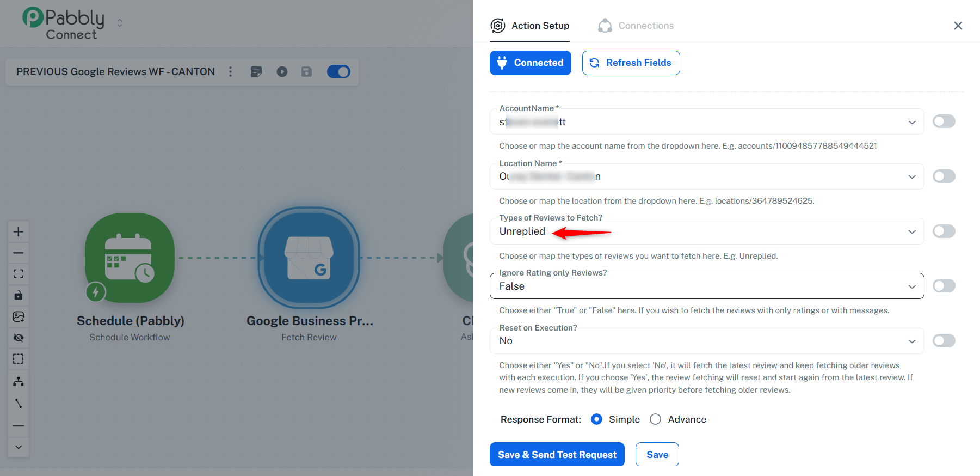
Task: Click the dashed selection box icon
Action: point(19,359)
